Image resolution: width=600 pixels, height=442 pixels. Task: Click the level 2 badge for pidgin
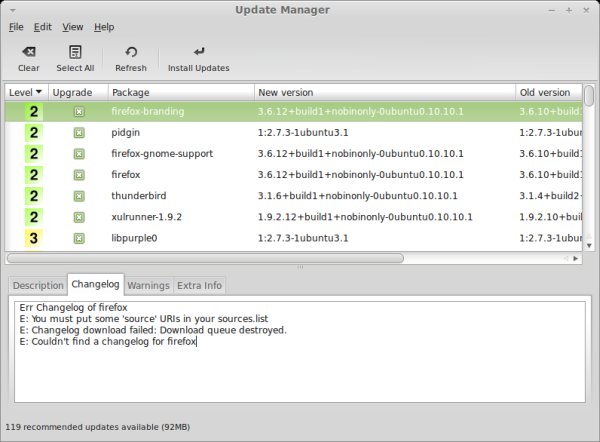[35, 132]
